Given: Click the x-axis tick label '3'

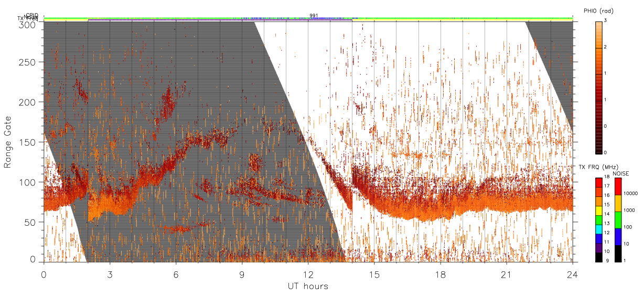Looking at the screenshot, I should 110,274.
